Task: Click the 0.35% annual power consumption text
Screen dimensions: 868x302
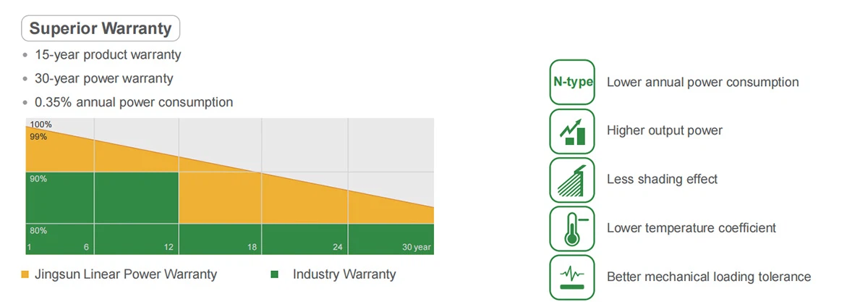Action: [x=134, y=102]
